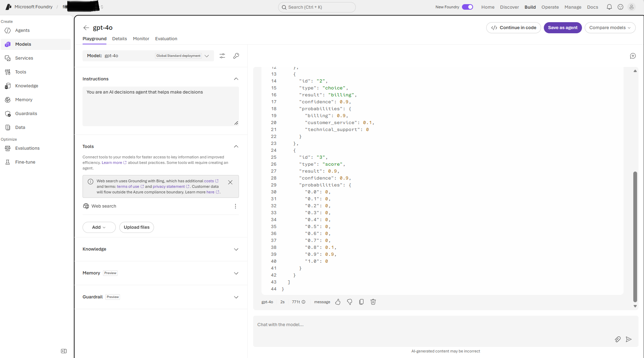This screenshot has height=358, width=644.
Task: Collapse the Tools section
Action: pyautogui.click(x=236, y=147)
